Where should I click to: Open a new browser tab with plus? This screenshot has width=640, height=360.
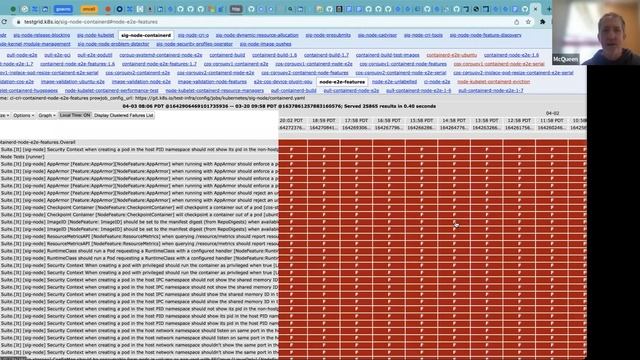pos(549,9)
